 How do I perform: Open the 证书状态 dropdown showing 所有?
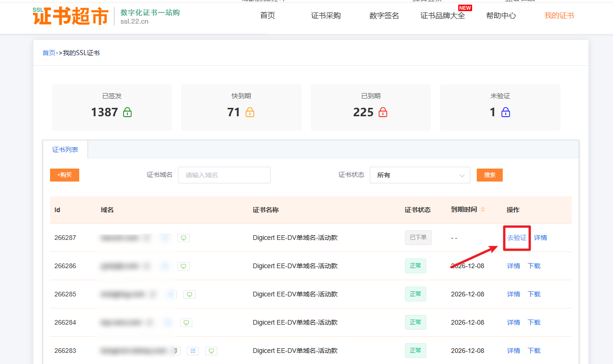click(420, 176)
